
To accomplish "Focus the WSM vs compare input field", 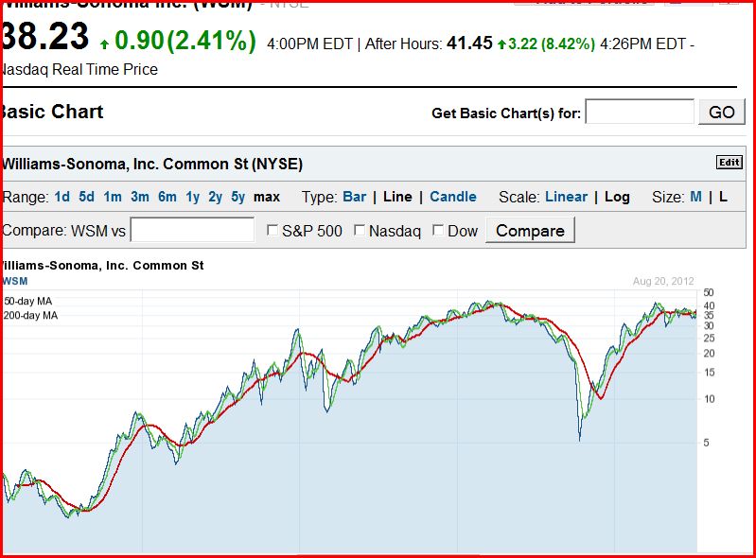I will (x=192, y=230).
